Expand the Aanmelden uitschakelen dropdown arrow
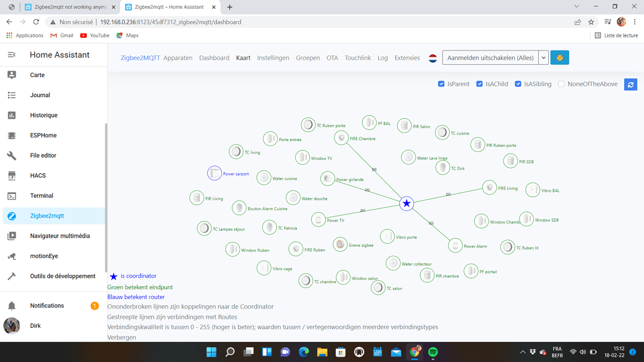Screen dimensions: 644x362 click(543, 57)
